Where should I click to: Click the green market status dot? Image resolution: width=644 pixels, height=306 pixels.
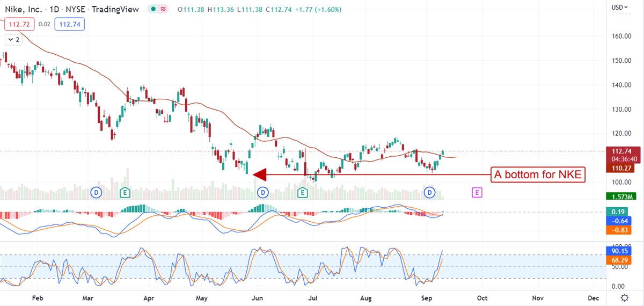154,9
